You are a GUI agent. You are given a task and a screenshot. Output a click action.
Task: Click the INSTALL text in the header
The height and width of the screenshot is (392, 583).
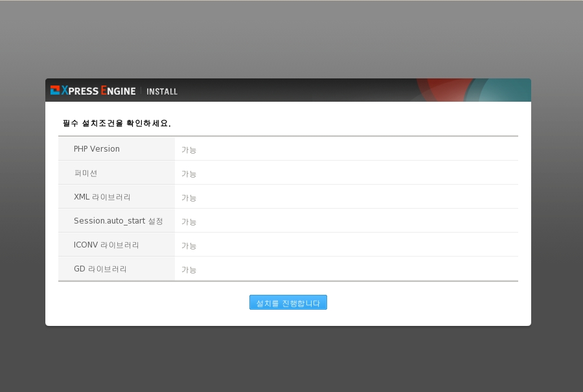[x=162, y=91]
